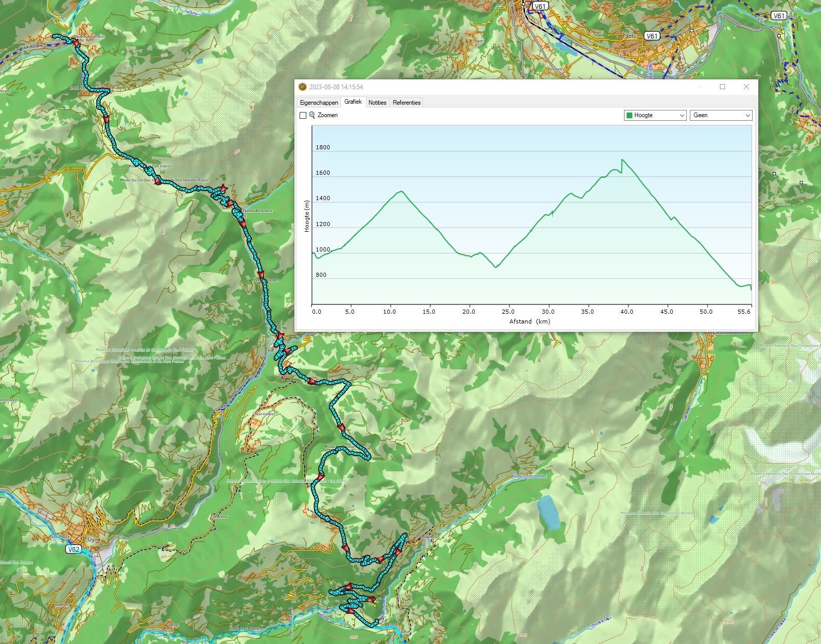The width and height of the screenshot is (821, 644).
Task: Click the Ugine town label
Action: (94, 540)
